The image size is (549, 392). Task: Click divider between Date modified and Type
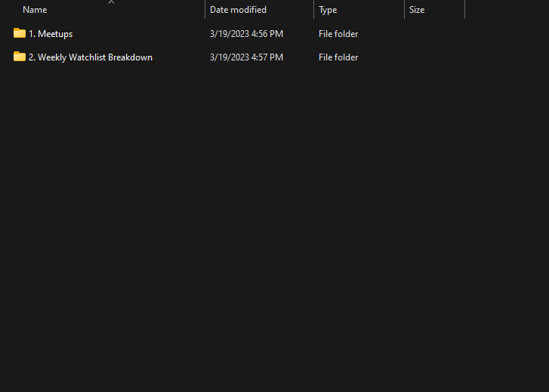click(x=313, y=10)
